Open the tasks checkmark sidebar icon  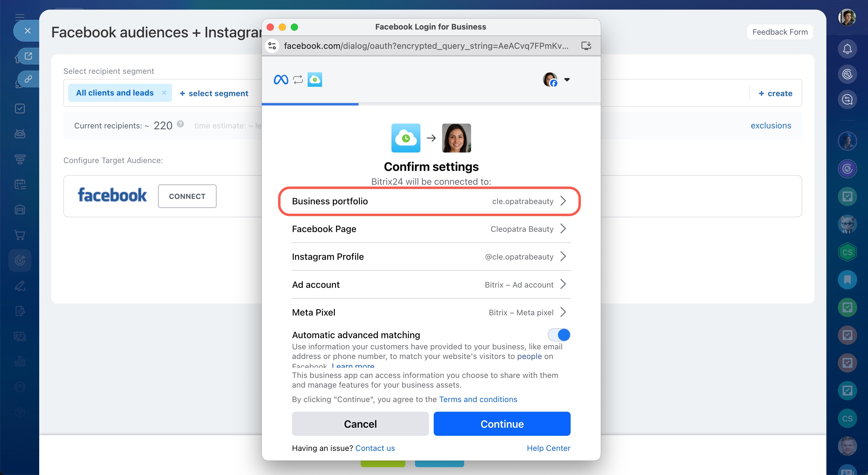20,109
